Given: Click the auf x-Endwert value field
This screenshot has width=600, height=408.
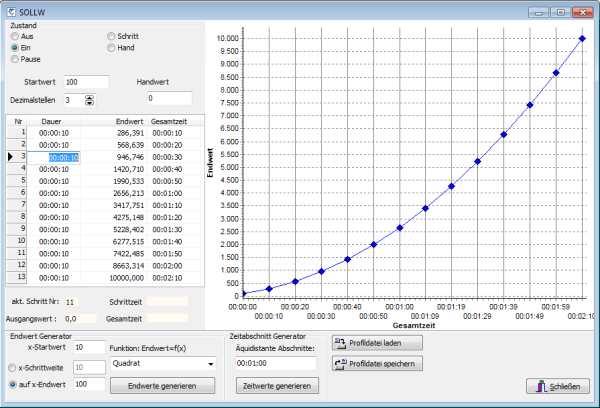Looking at the screenshot, I should coord(89,384).
